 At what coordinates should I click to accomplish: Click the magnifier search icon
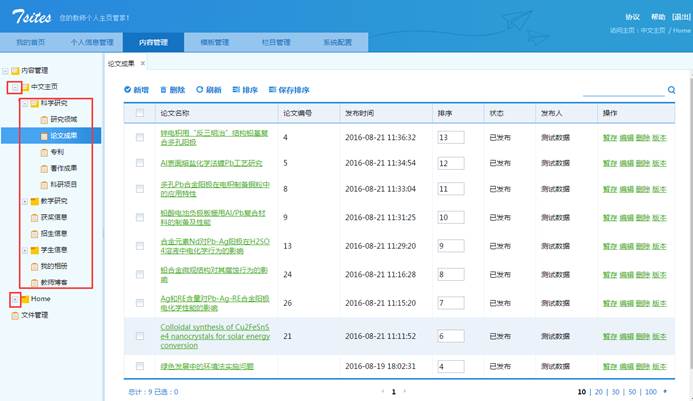[x=671, y=90]
